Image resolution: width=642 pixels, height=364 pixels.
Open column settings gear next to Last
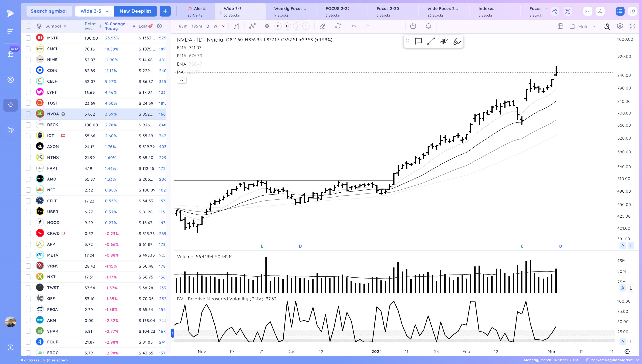pyautogui.click(x=159, y=26)
